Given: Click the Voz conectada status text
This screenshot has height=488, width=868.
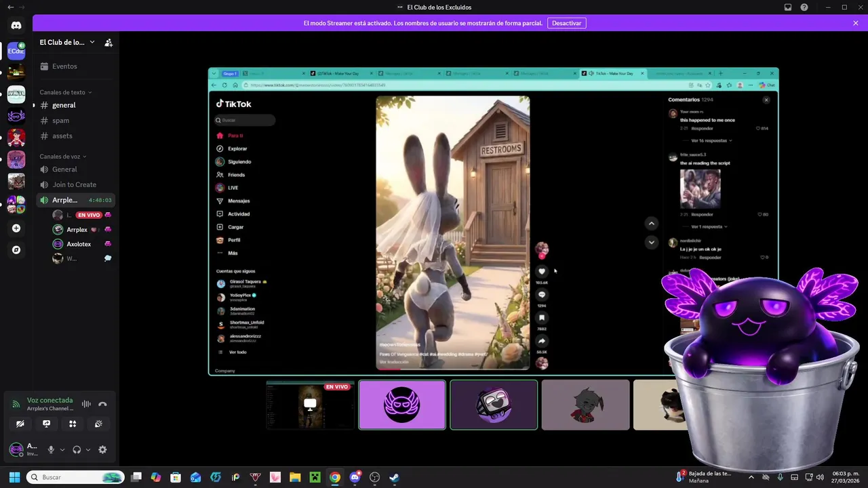Looking at the screenshot, I should pyautogui.click(x=50, y=401).
